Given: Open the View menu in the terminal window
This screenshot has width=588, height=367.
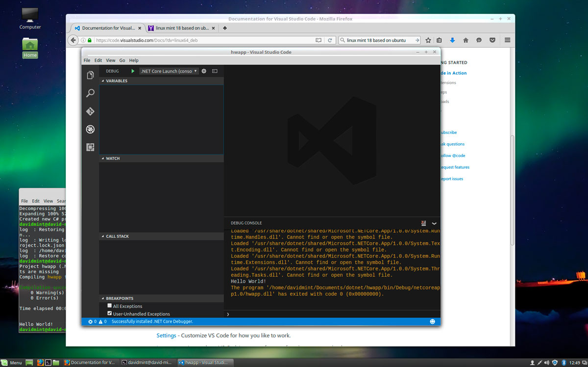Looking at the screenshot, I should (48, 201).
